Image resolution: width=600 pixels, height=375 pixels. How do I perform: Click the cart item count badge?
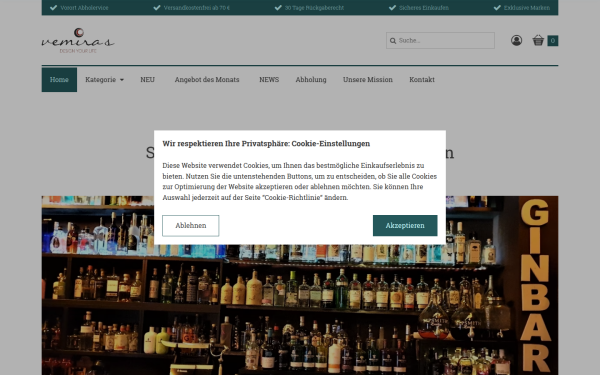tap(553, 41)
